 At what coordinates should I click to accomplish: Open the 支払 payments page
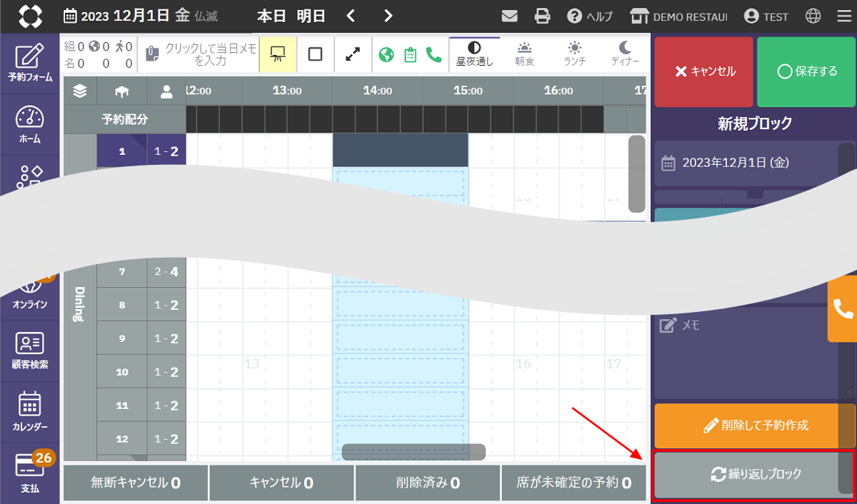click(29, 473)
